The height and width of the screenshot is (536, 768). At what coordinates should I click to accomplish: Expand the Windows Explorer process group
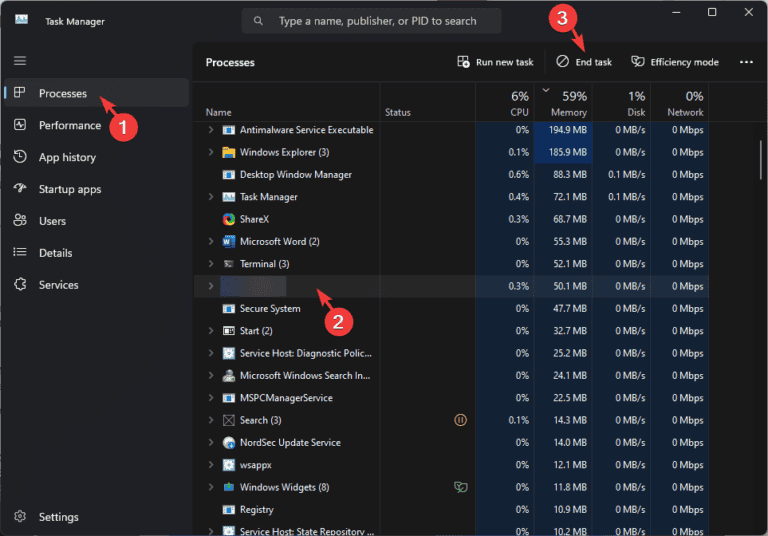210,152
